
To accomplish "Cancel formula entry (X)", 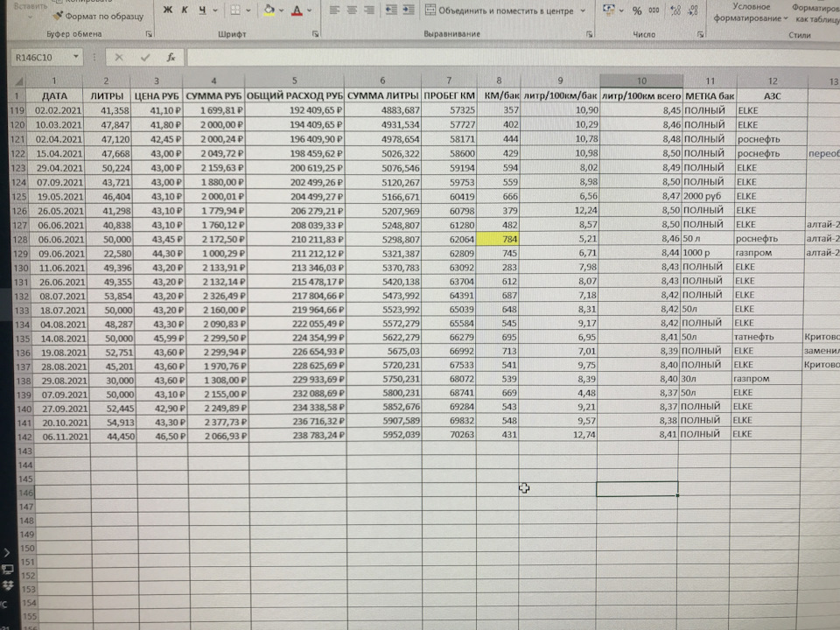I will click(119, 58).
